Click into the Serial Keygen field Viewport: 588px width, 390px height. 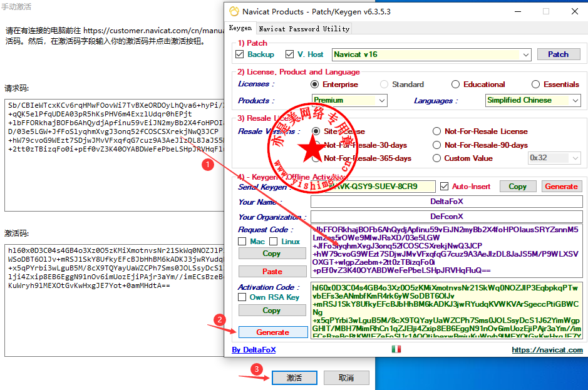pos(373,187)
